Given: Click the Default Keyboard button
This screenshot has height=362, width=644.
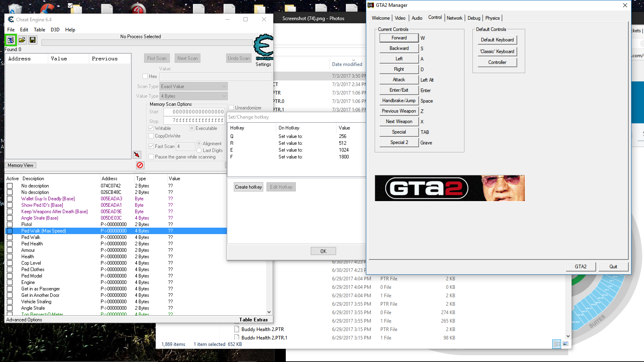Looking at the screenshot, I should click(x=497, y=40).
